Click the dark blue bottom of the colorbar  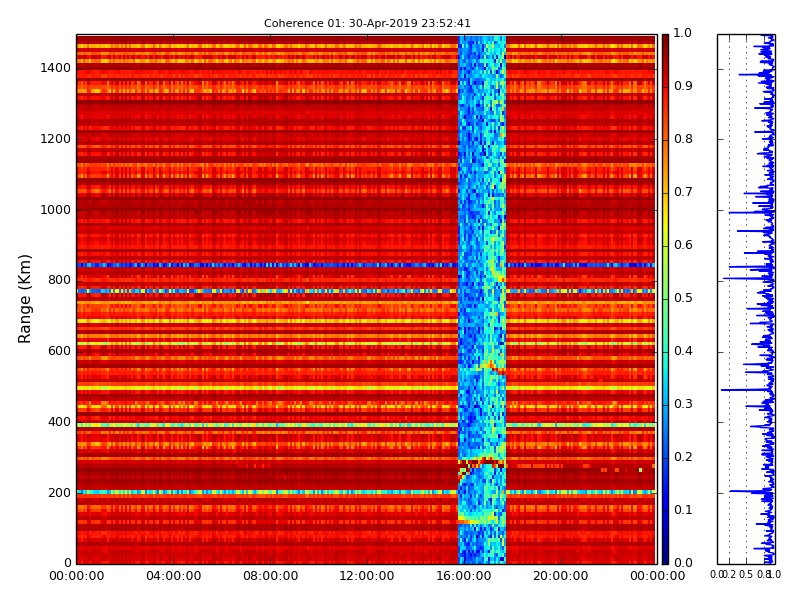pos(665,554)
